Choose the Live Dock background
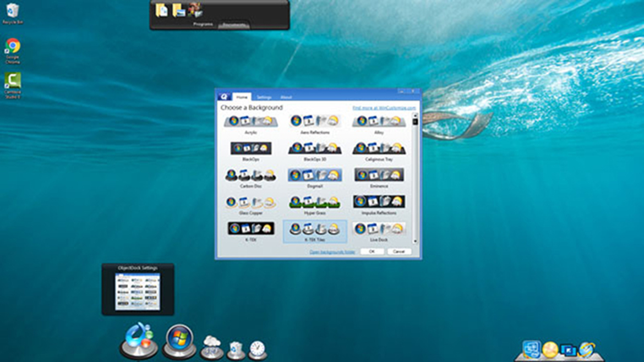The width and height of the screenshot is (644, 362). (x=379, y=232)
